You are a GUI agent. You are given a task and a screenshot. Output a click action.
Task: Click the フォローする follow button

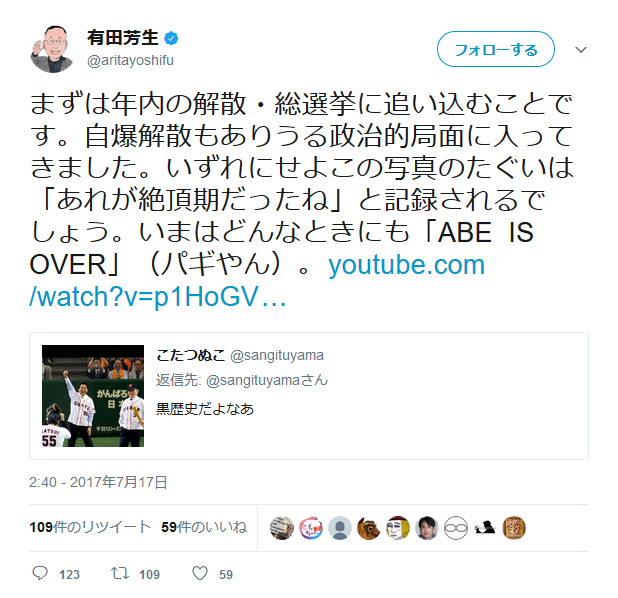[x=496, y=49]
